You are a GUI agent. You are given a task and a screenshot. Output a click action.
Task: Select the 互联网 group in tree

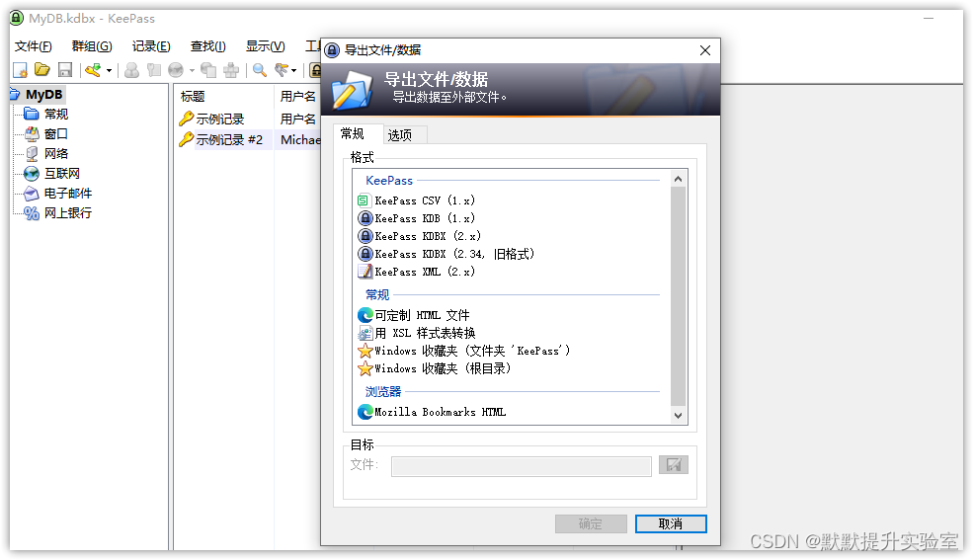coord(62,174)
